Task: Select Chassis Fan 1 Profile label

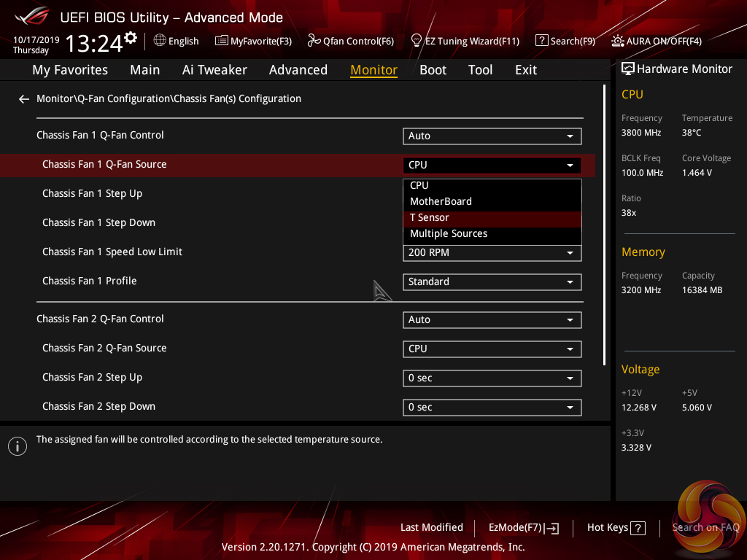Action: click(x=89, y=281)
